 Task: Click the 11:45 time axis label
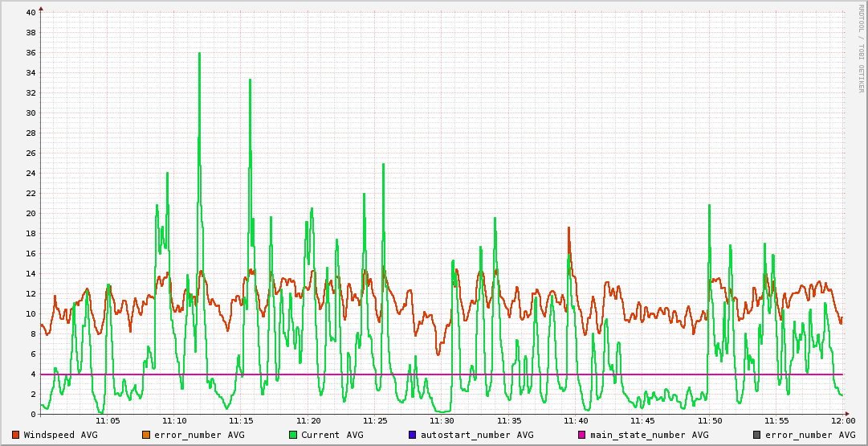(x=642, y=421)
